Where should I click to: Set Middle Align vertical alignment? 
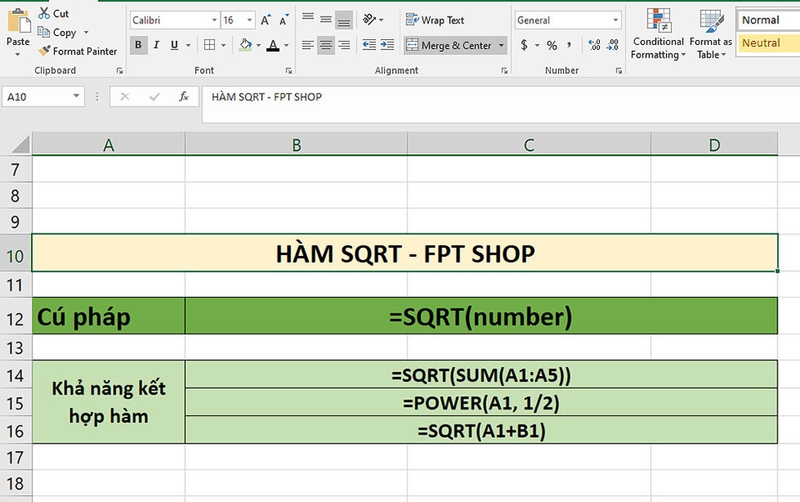pos(326,19)
